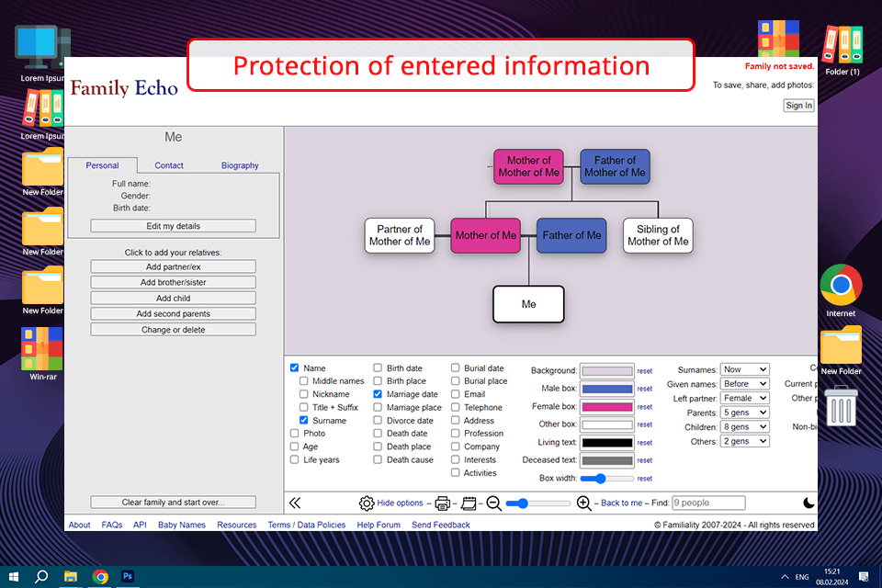
Task: Collapse the sidebar with double-arrow icon
Action: (295, 503)
